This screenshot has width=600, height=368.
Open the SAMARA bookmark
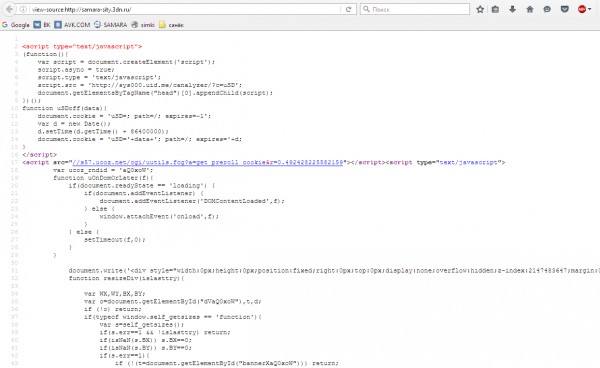point(111,25)
